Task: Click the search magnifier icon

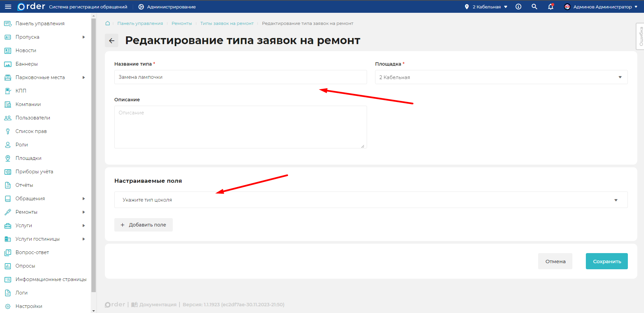Action: 534,7
